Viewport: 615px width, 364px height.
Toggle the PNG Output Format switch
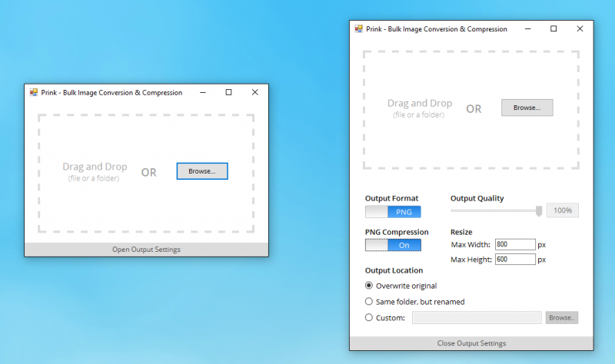tap(393, 212)
